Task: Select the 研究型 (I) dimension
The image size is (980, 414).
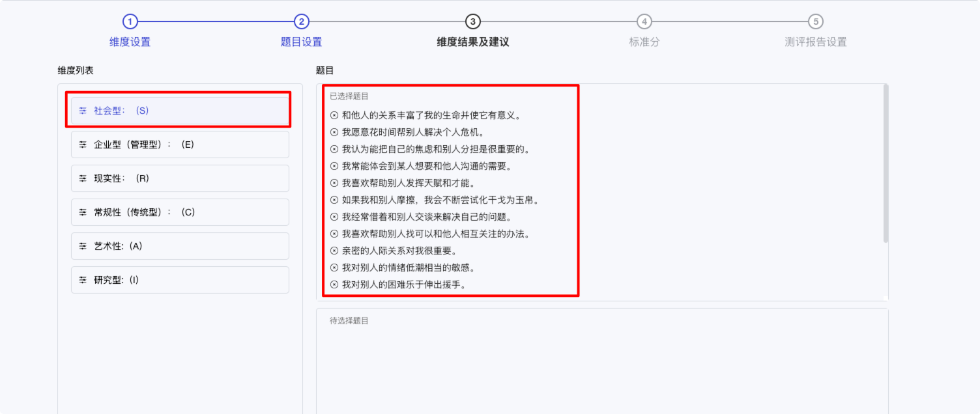Action: click(180, 280)
